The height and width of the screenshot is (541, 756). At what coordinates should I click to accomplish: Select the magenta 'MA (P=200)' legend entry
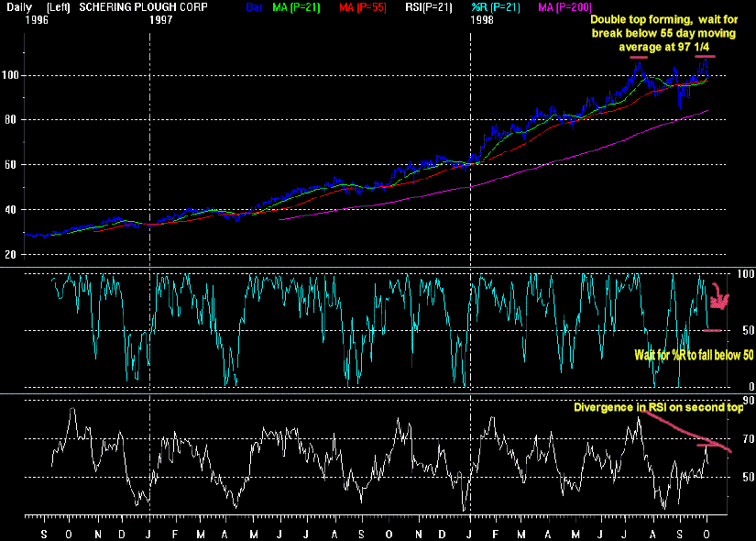pyautogui.click(x=564, y=7)
